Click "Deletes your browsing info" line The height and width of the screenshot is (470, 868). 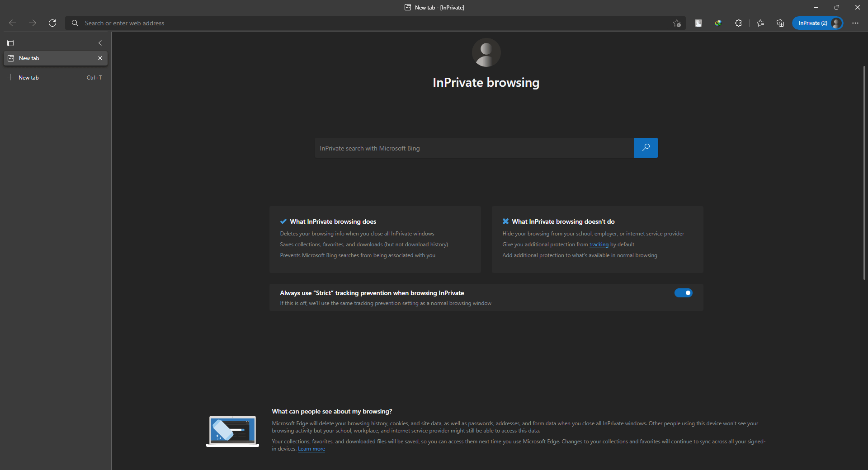(x=357, y=234)
